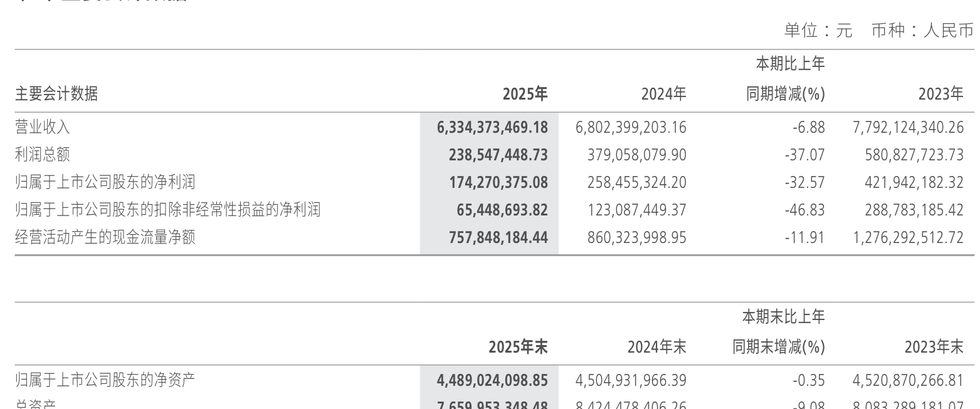Click 2025 revenue value 6,334,373,469.18
Image resolution: width=980 pixels, height=409 pixels.
(492, 127)
